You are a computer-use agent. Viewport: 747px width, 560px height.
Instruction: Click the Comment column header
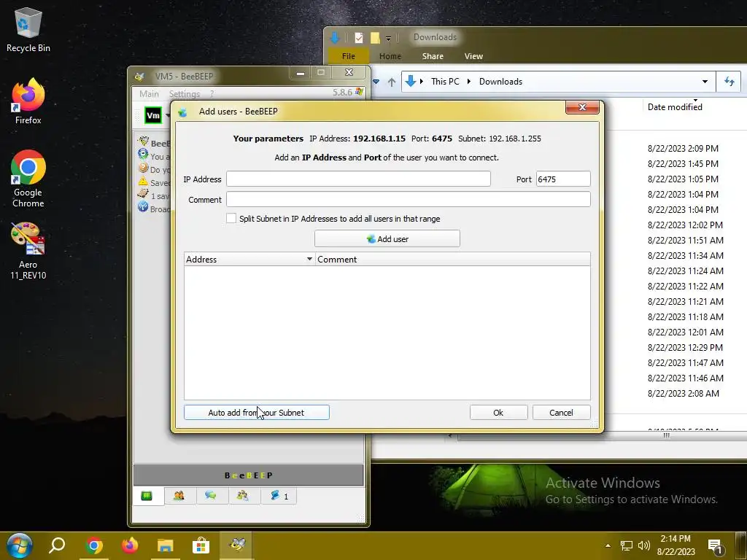pos(452,259)
